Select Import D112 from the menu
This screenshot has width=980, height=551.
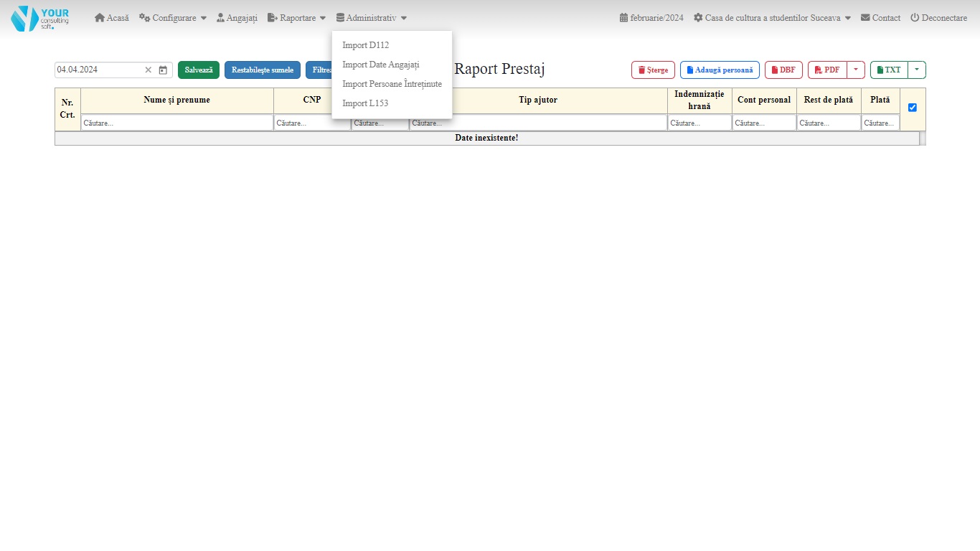366,45
